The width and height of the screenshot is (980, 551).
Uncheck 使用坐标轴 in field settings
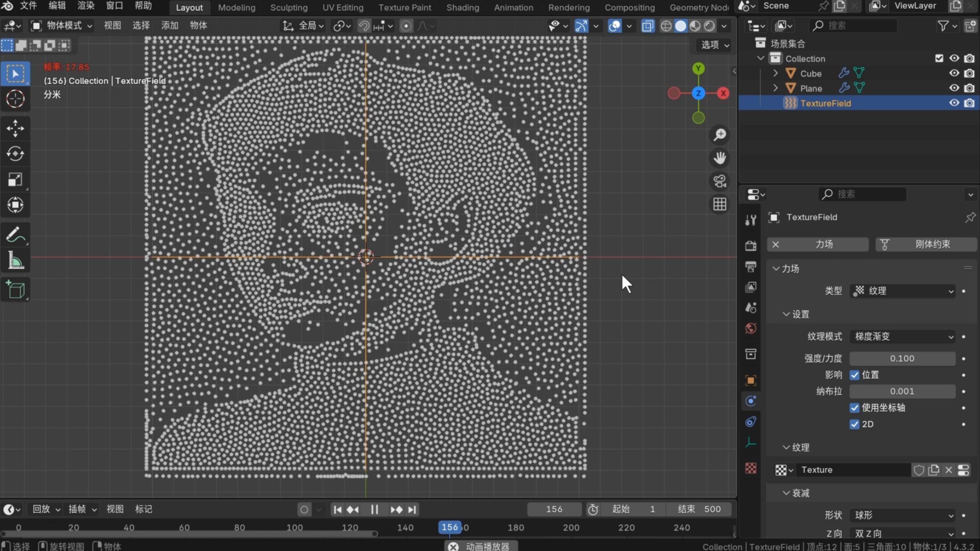click(x=855, y=408)
